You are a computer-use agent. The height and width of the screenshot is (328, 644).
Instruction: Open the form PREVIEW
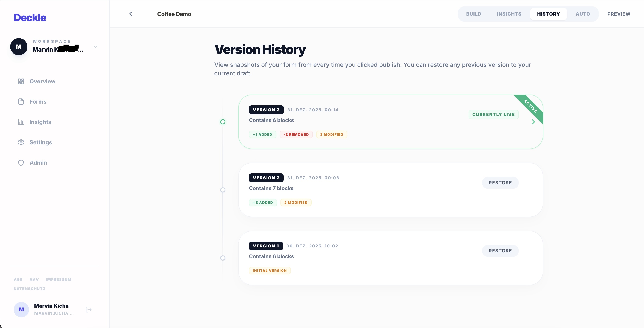(619, 14)
